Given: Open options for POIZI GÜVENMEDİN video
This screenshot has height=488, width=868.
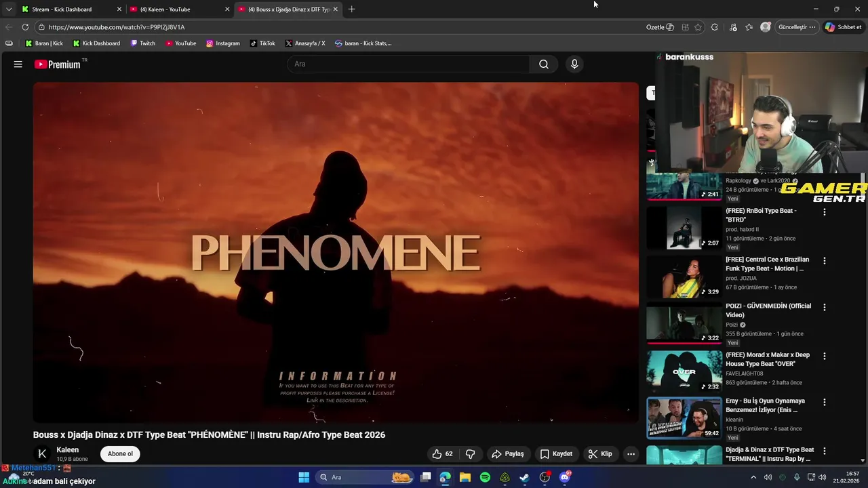Looking at the screenshot, I should coord(825,307).
